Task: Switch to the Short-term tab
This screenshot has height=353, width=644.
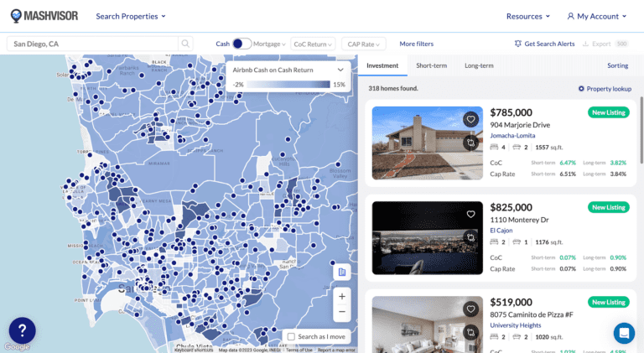Action: (431, 65)
